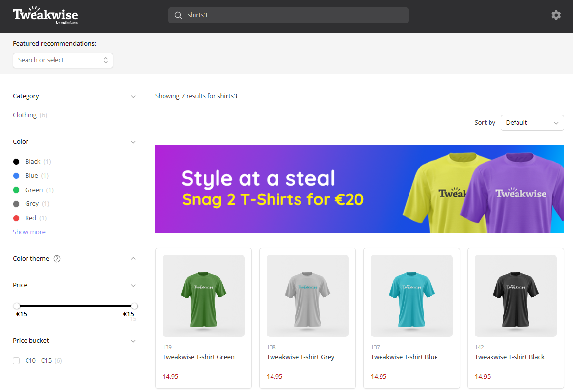Click the Color theme help icon

point(57,259)
